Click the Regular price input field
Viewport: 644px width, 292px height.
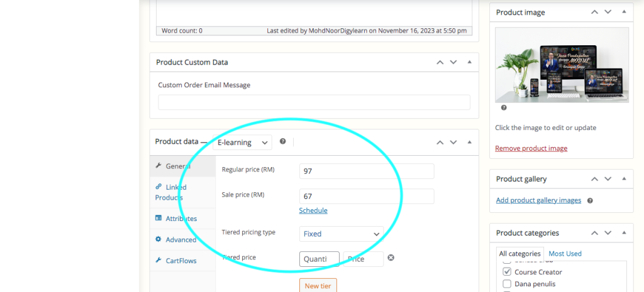(367, 171)
